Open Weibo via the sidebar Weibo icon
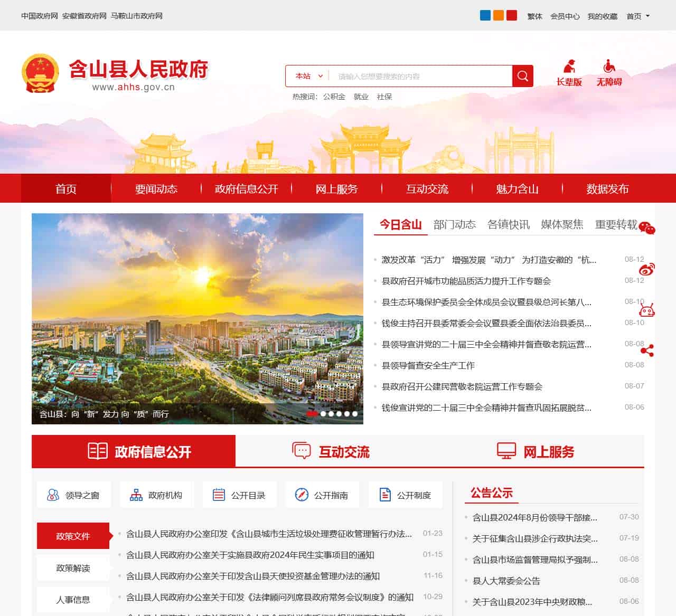676x616 pixels. (x=647, y=269)
